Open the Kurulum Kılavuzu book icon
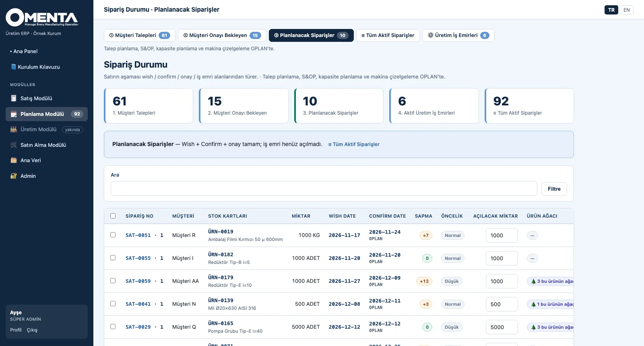 pos(13,67)
